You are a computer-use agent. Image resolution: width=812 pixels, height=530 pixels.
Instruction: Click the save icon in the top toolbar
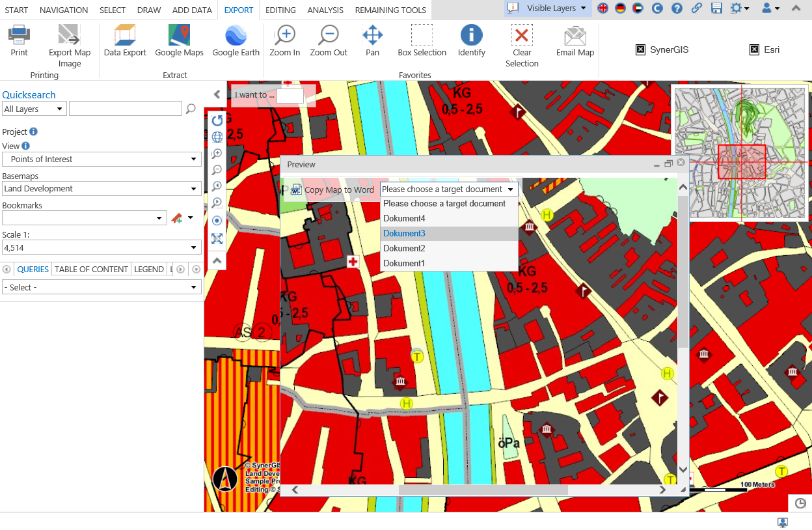pos(716,9)
